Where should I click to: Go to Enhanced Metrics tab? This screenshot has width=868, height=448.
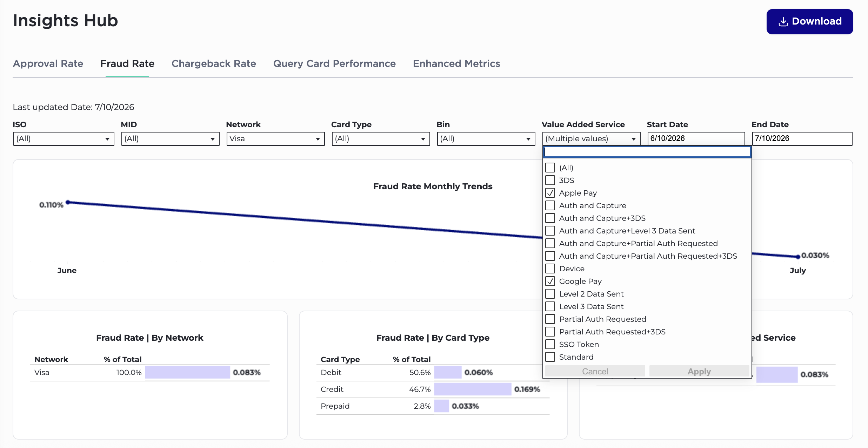[x=456, y=63]
